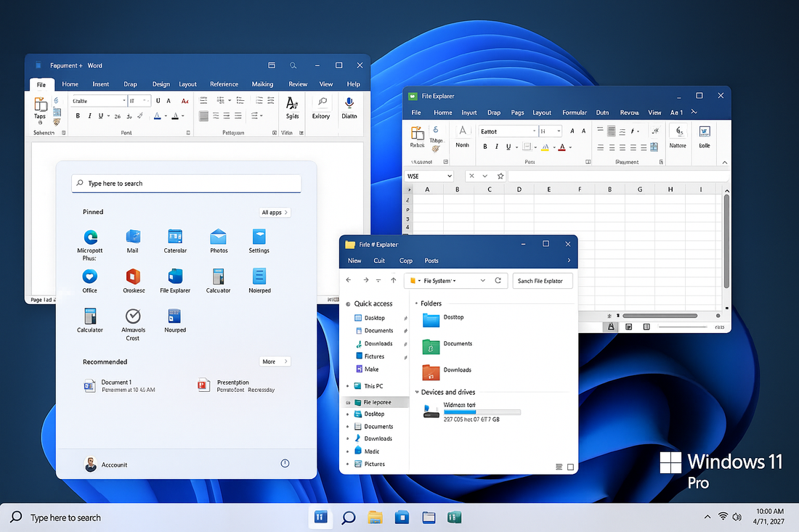Click the All apps button
Image resolution: width=799 pixels, height=532 pixels.
coord(275,212)
